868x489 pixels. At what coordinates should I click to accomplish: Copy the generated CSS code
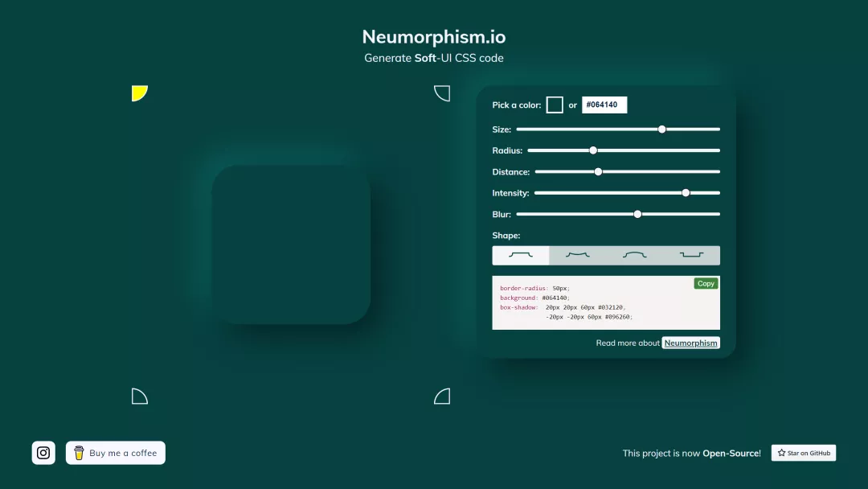[x=706, y=284]
